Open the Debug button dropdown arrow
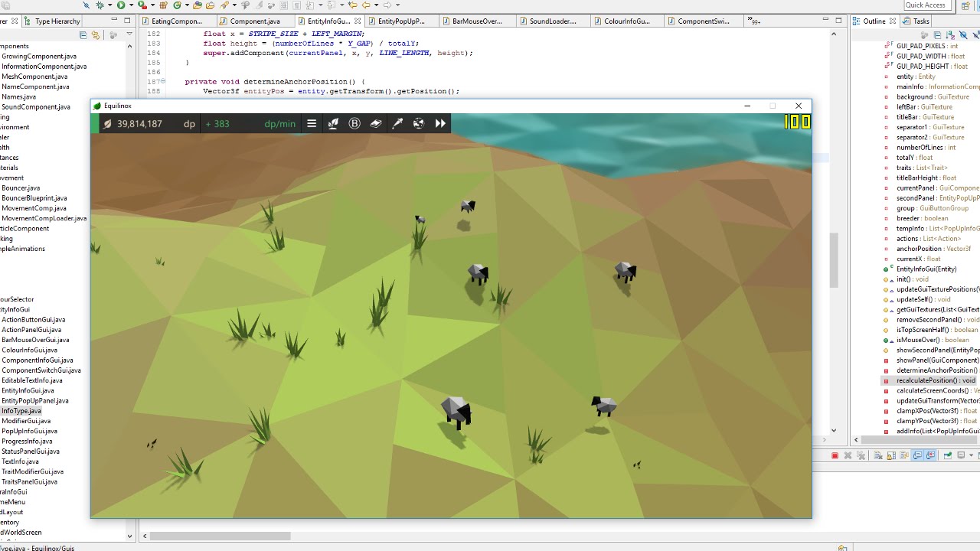This screenshot has width=980, height=551. pos(109,5)
